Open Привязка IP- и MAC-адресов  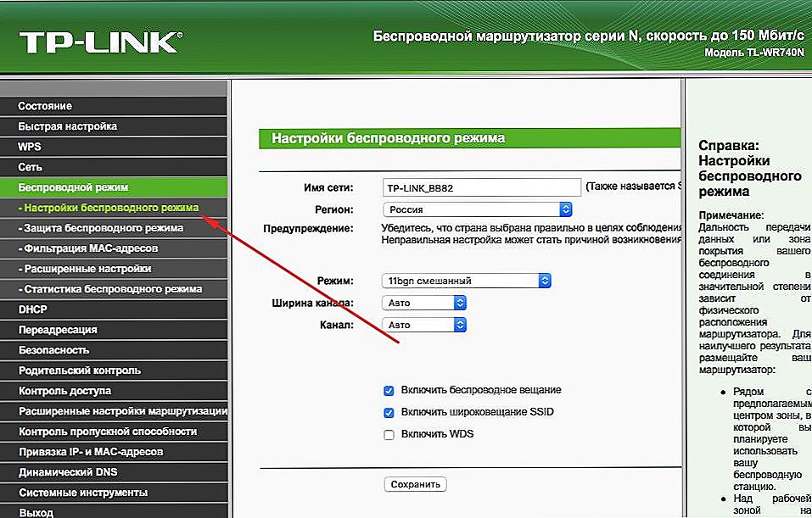click(114, 452)
